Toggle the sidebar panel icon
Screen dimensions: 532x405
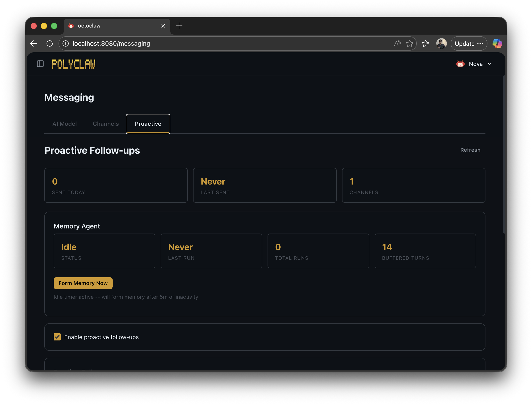coord(40,64)
